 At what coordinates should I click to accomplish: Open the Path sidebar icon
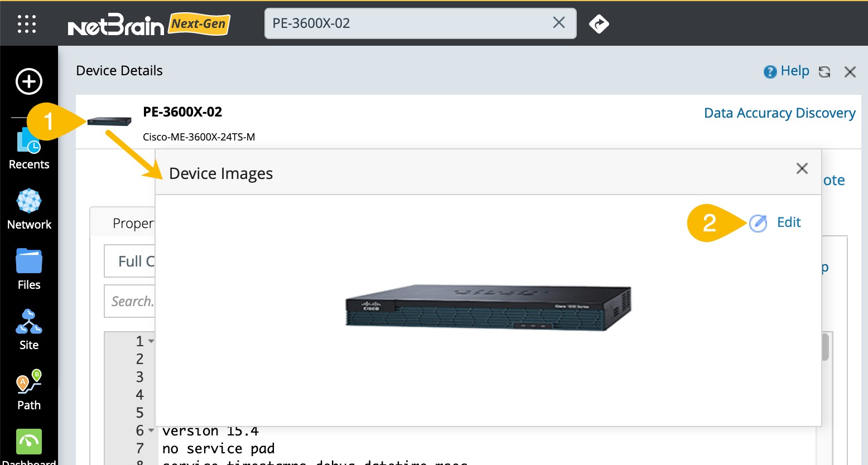click(x=29, y=390)
